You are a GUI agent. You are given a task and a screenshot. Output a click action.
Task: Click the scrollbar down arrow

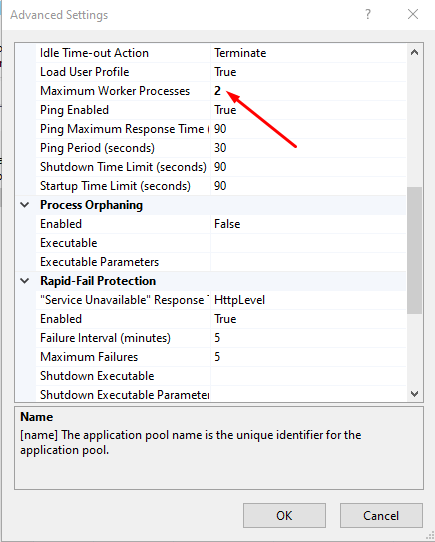pyautogui.click(x=414, y=394)
